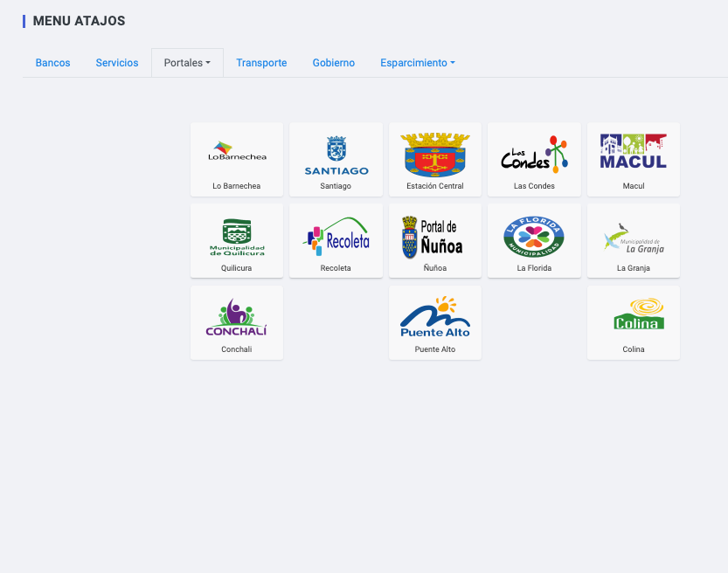Image resolution: width=728 pixels, height=573 pixels.
Task: Select the Gobierno tab
Action: pos(333,63)
